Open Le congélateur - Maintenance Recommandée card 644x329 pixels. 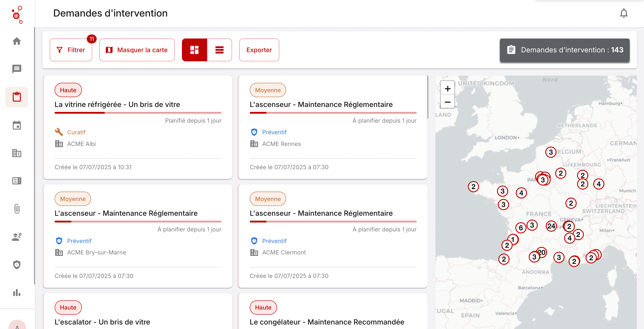coord(327,322)
